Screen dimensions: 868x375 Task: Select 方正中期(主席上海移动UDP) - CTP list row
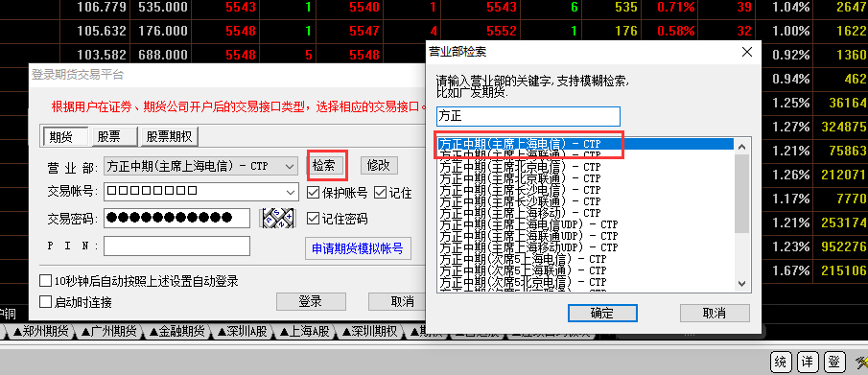586,247
